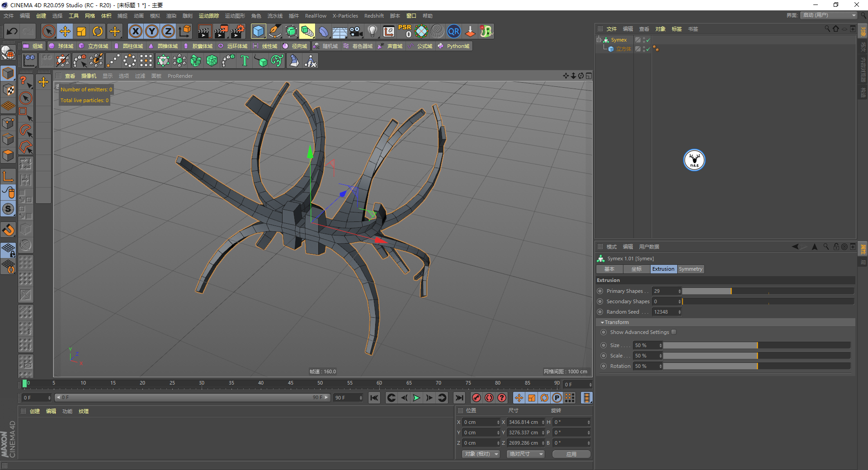
Task: Add a Python域 field
Action: (x=453, y=46)
